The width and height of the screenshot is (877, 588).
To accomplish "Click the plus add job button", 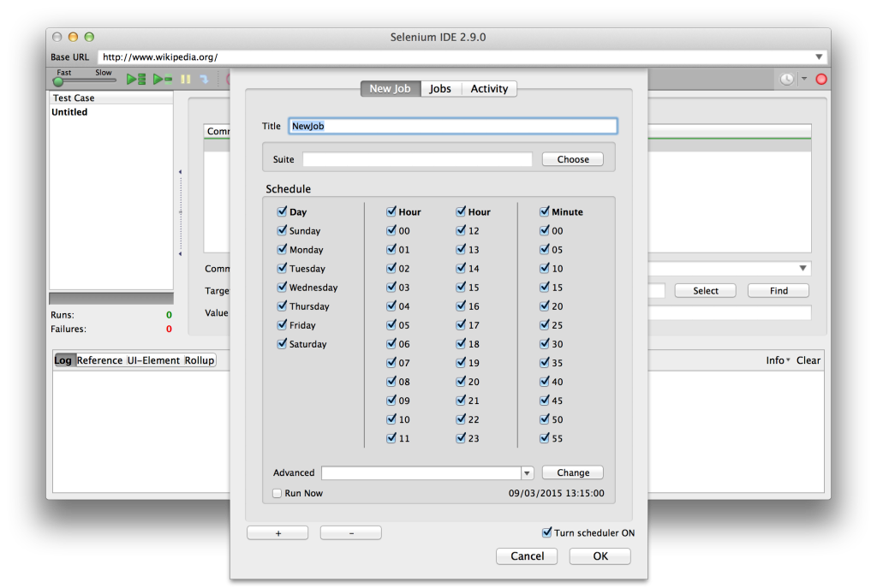I will [x=278, y=533].
